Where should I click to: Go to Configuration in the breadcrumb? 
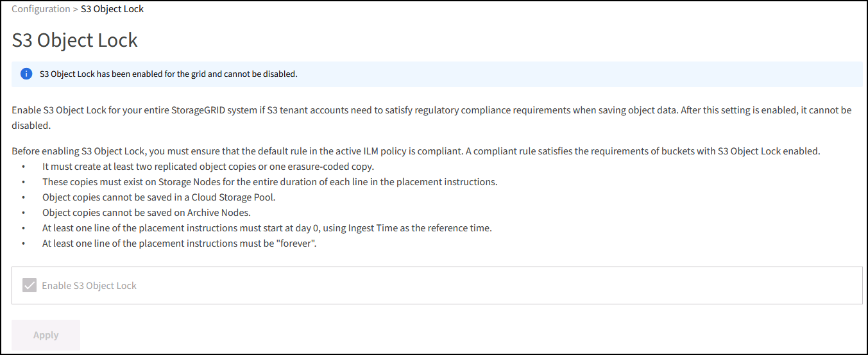41,9
